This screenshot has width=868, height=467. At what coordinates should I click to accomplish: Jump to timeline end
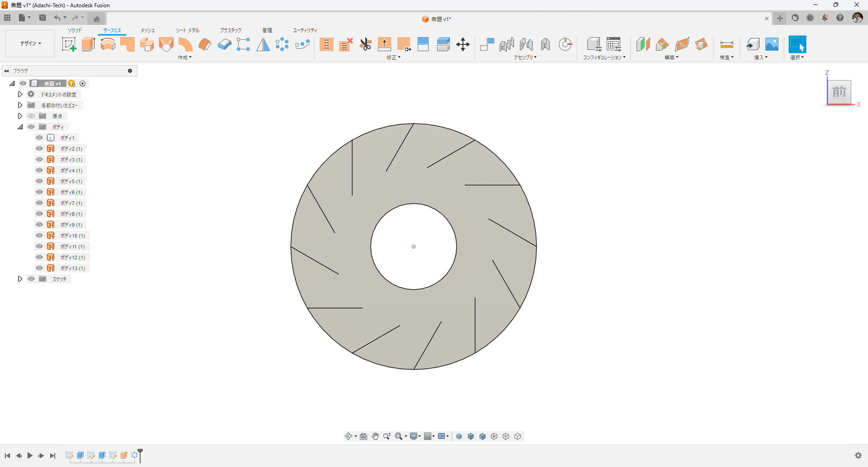click(52, 456)
